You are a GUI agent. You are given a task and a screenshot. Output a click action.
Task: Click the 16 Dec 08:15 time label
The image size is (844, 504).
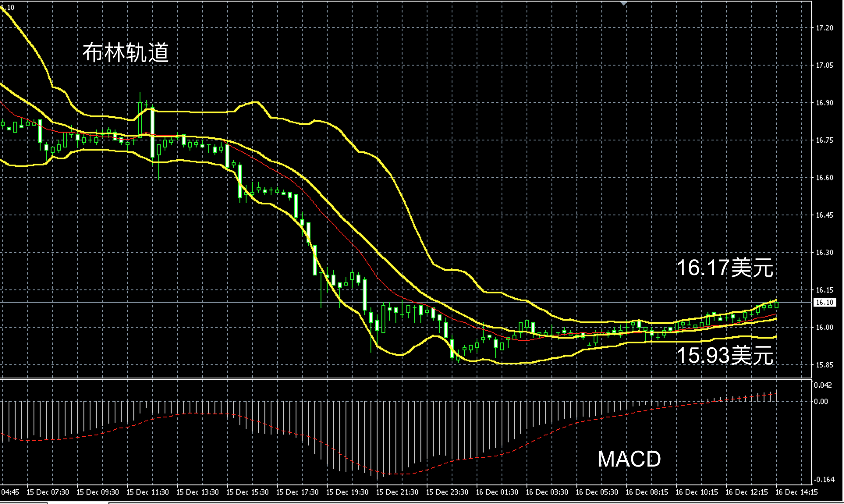[647, 492]
